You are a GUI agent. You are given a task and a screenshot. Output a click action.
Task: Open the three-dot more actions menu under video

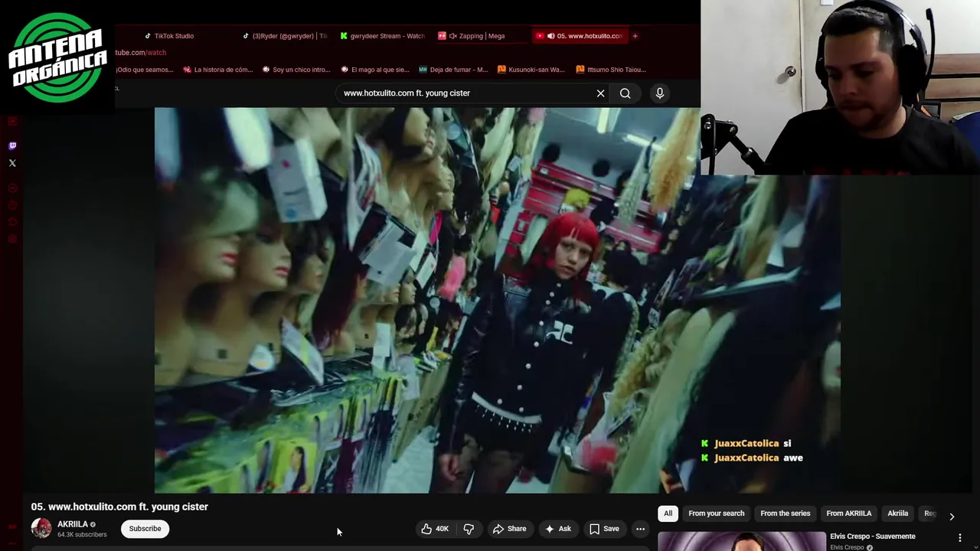(x=640, y=529)
